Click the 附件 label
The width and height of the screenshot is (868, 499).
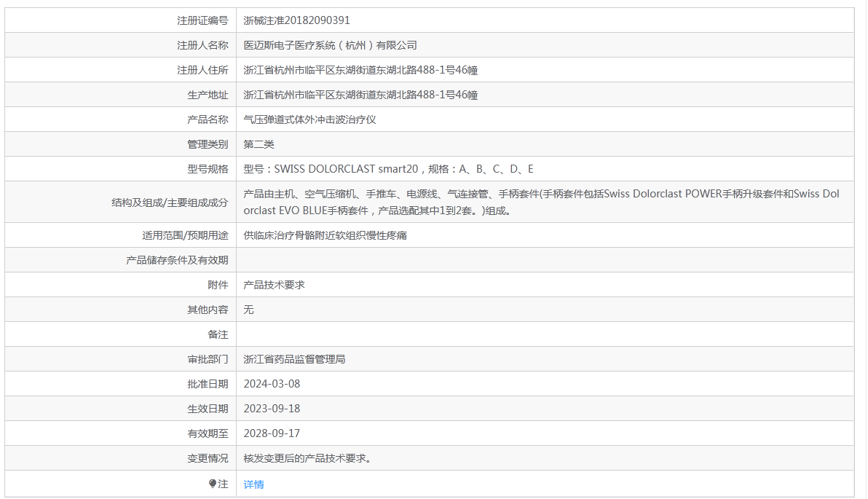click(x=218, y=286)
